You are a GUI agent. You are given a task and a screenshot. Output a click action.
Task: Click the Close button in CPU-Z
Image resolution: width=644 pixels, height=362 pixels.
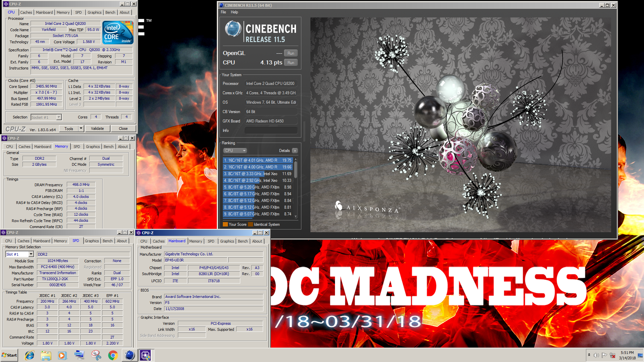click(x=123, y=128)
